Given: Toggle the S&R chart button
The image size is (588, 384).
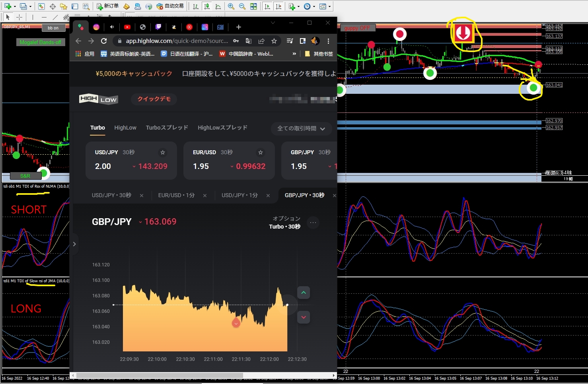Looking at the screenshot, I should tap(25, 176).
